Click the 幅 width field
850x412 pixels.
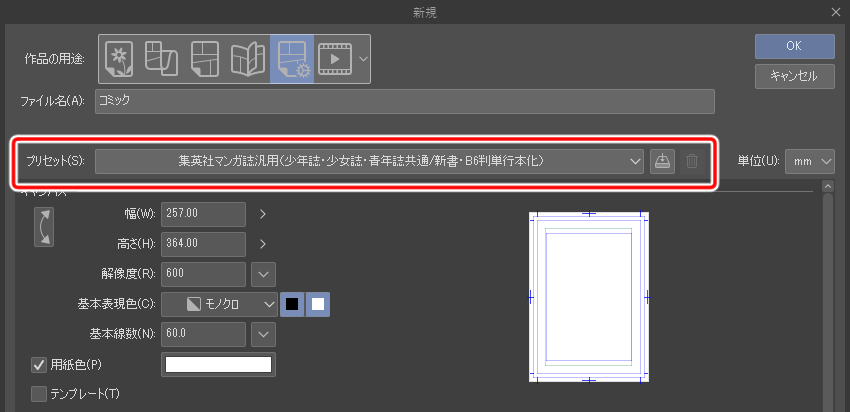coord(203,214)
